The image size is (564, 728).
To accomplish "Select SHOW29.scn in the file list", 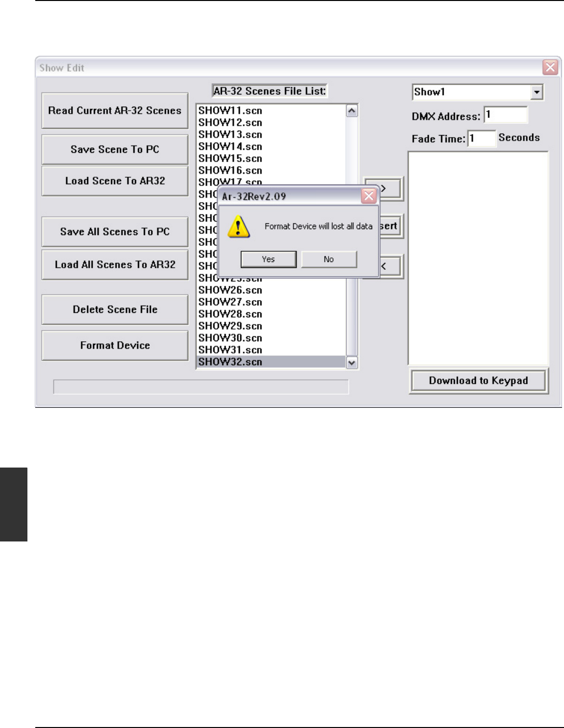I will click(x=272, y=326).
